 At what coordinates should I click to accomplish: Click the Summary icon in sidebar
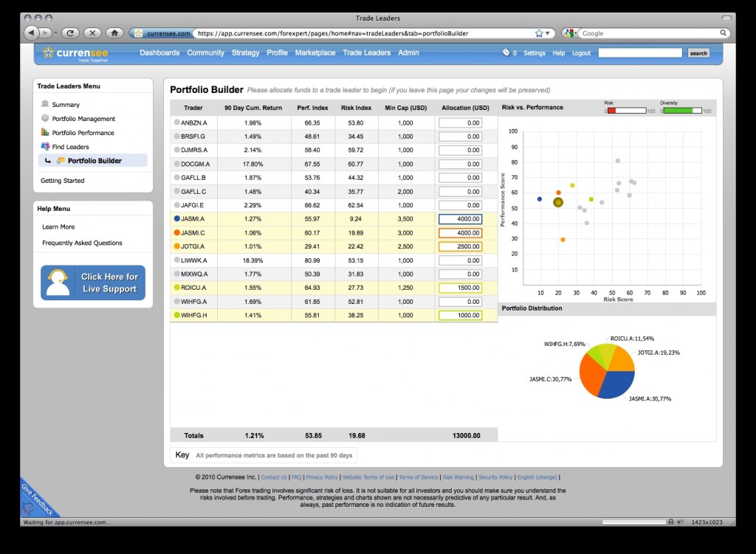45,104
